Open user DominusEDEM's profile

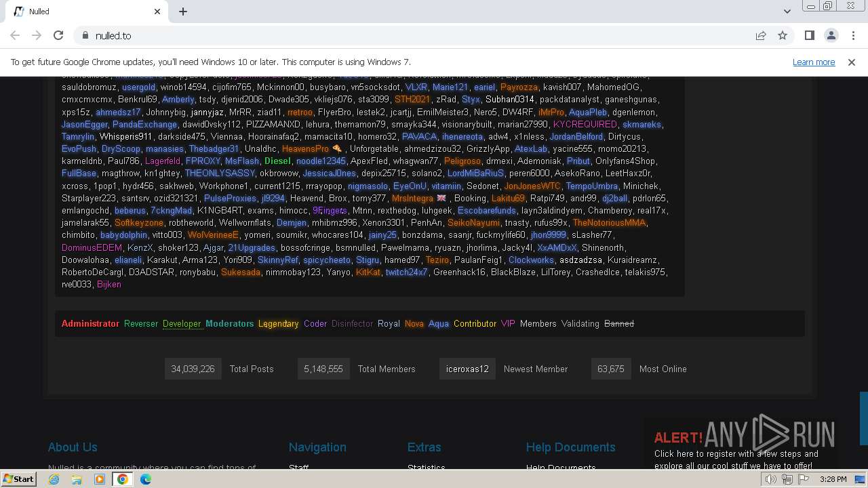click(92, 247)
